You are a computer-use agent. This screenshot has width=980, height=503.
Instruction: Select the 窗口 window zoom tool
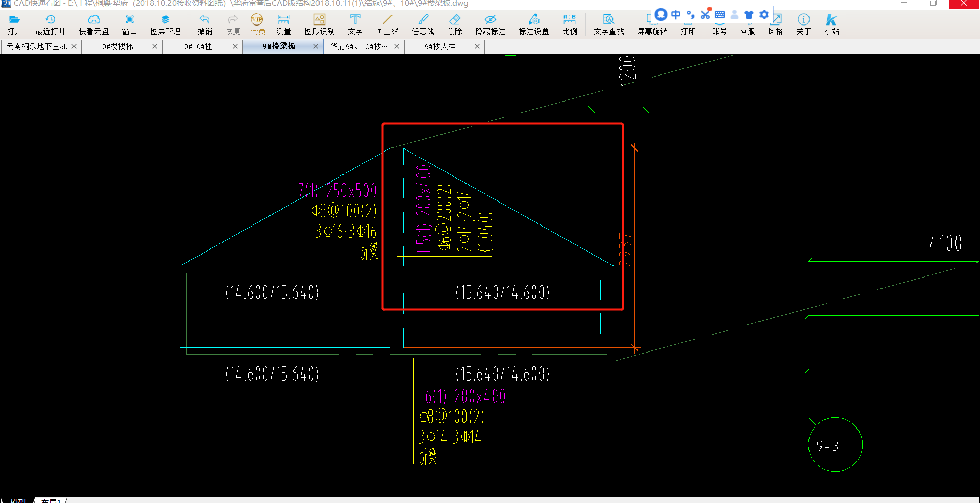130,24
